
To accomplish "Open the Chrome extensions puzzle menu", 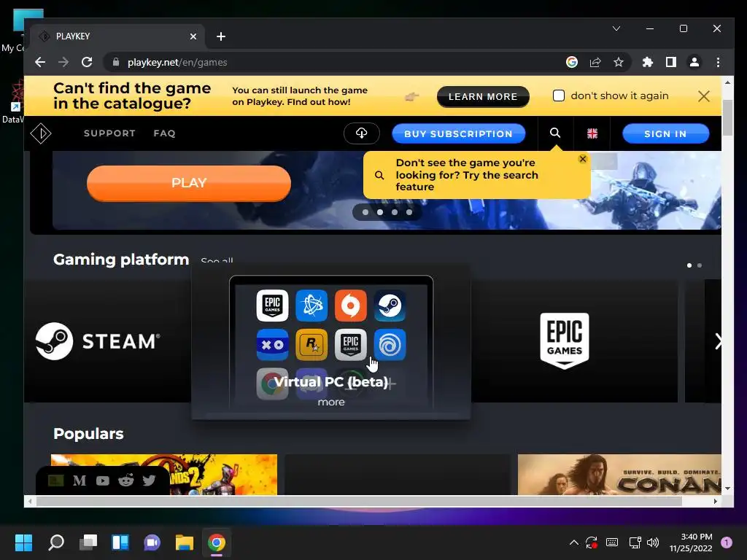I will point(648,63).
